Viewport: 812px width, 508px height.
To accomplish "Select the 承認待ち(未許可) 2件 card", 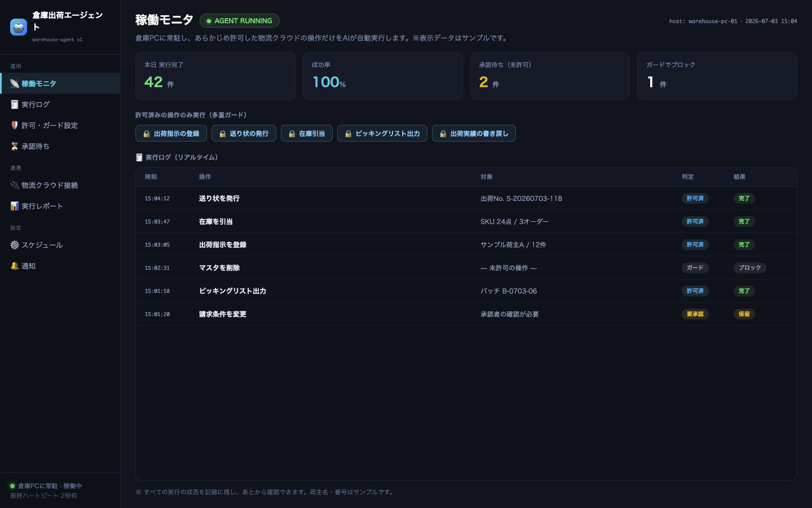I will (550, 76).
